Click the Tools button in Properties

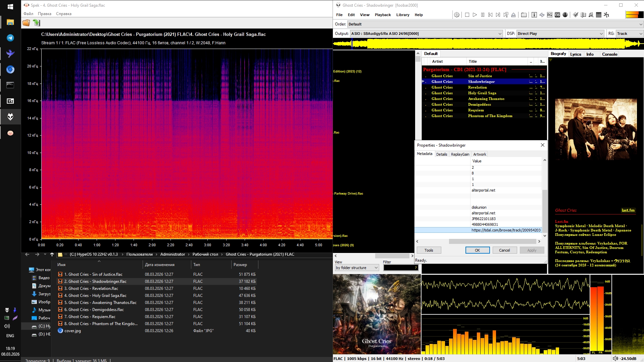pos(429,250)
